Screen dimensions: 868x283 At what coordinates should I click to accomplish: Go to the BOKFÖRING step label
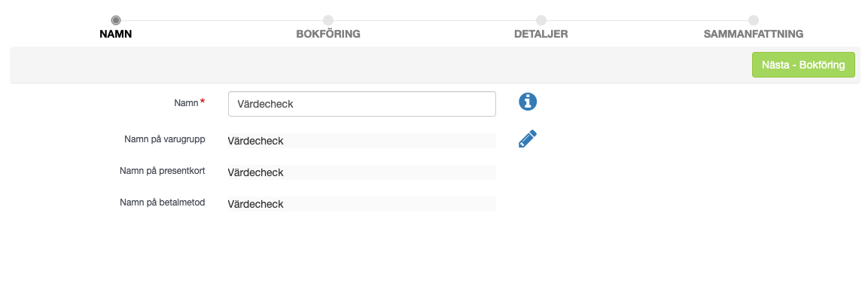click(x=328, y=35)
